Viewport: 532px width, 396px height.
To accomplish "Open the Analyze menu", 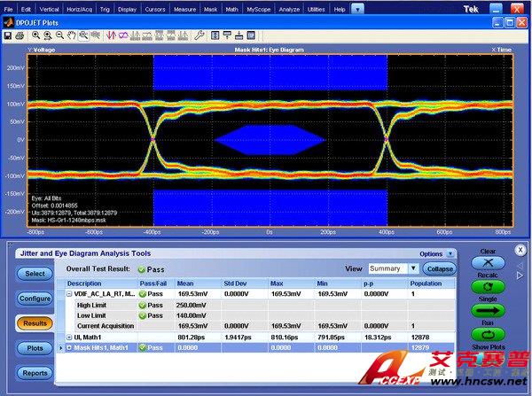I will click(290, 8).
